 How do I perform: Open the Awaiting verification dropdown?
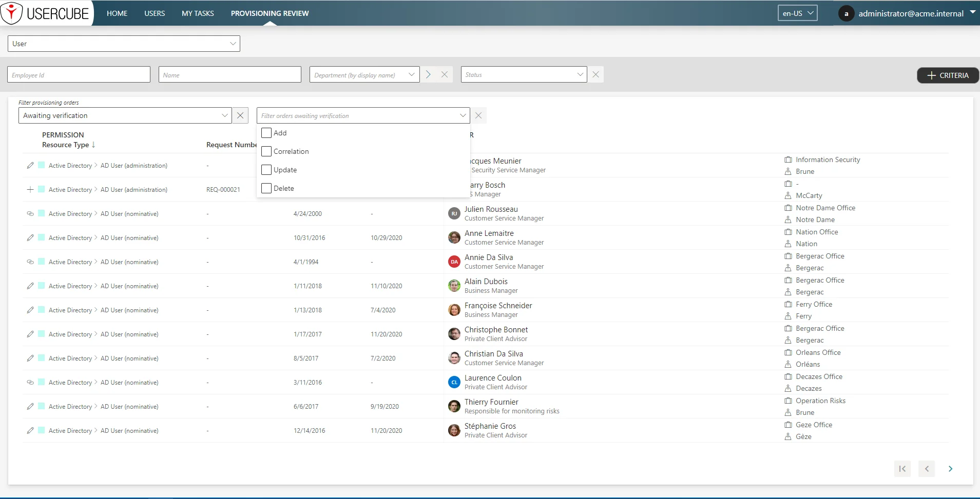(125, 115)
